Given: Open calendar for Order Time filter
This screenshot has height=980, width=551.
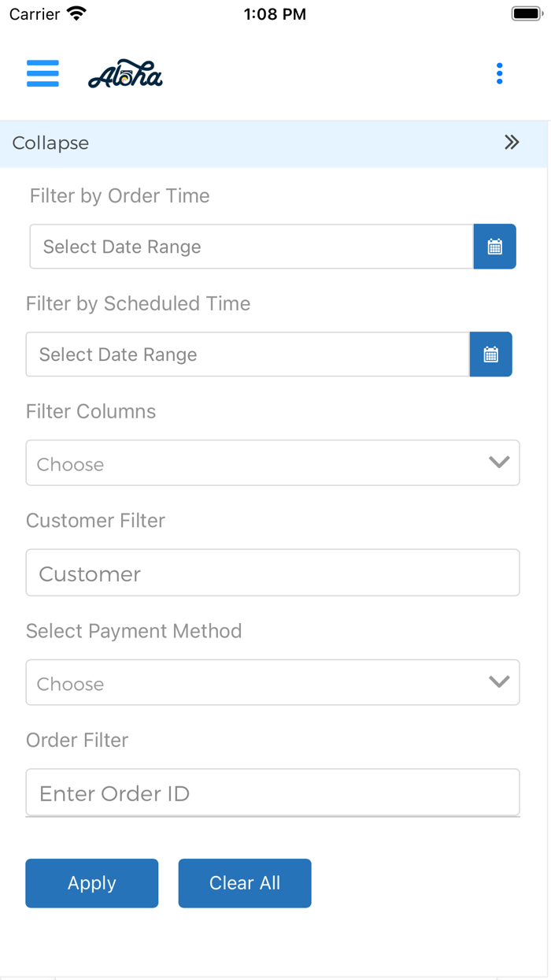Looking at the screenshot, I should tap(494, 247).
